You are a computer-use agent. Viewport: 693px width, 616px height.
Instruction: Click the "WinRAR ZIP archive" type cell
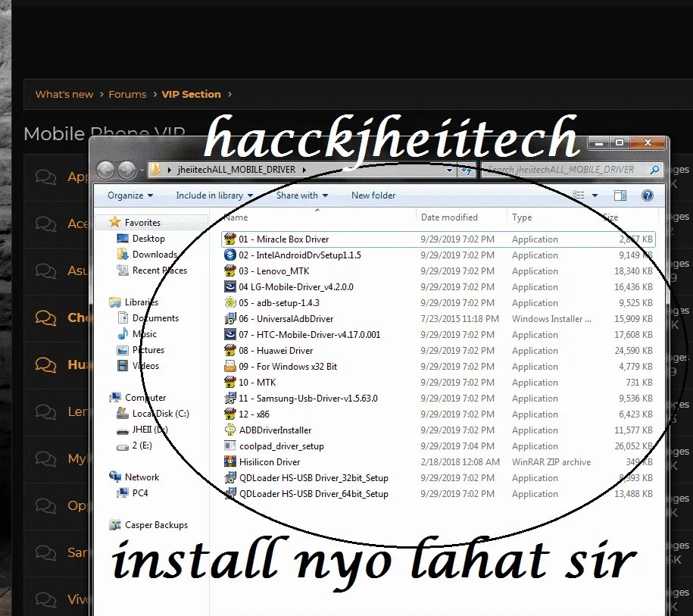[x=551, y=462]
